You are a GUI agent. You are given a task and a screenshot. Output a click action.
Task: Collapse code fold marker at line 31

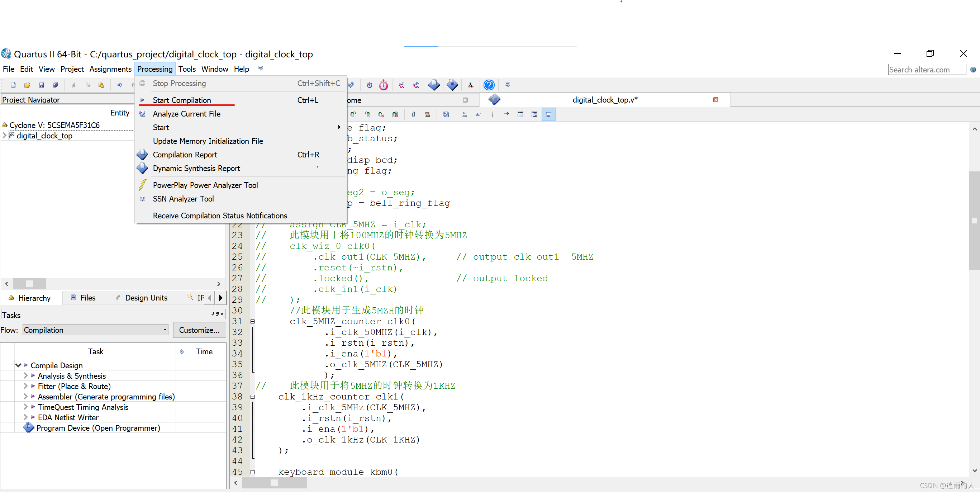(x=252, y=322)
